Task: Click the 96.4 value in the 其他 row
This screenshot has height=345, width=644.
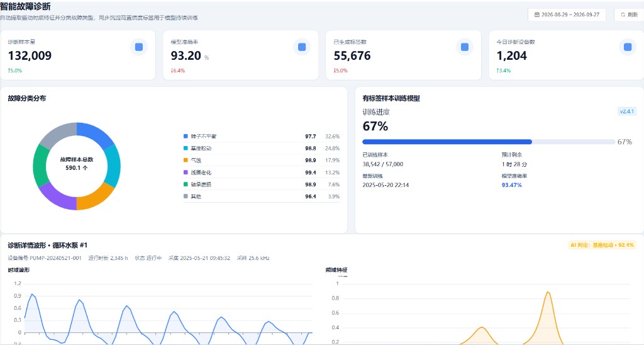Action: point(311,196)
